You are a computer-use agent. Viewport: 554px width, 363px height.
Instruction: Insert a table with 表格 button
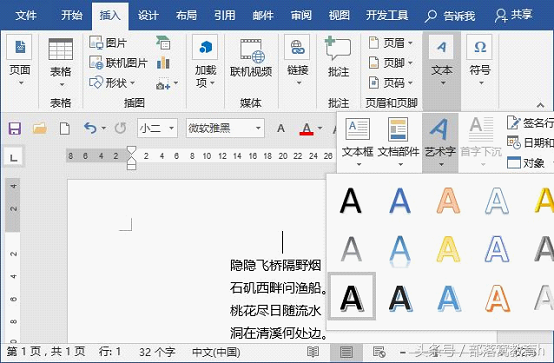pyautogui.click(x=60, y=62)
